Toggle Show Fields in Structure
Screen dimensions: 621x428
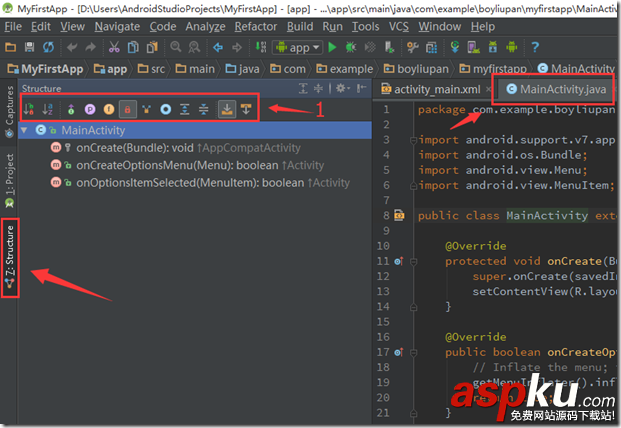coord(109,109)
